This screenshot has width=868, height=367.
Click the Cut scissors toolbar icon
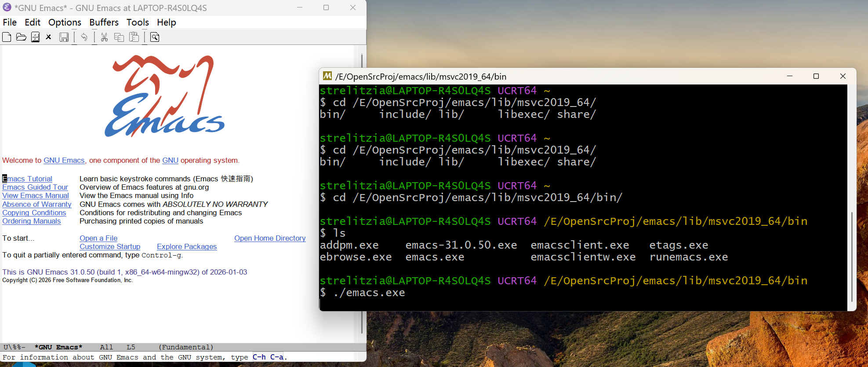point(104,37)
